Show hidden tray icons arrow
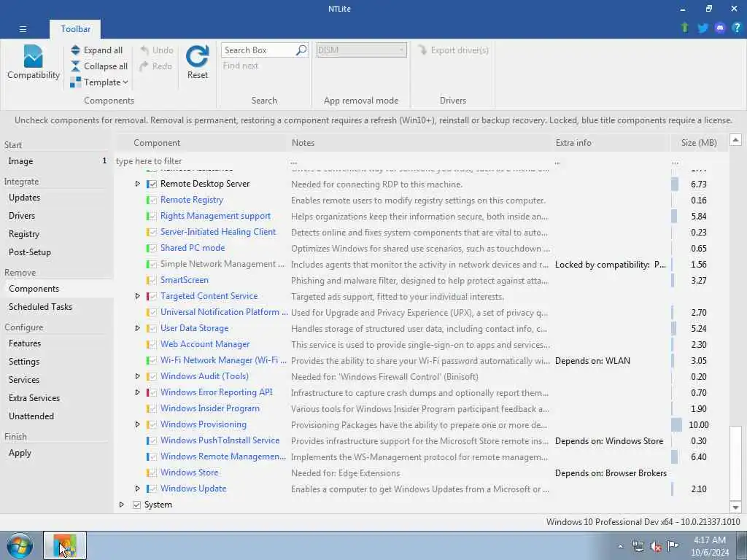Screen dimensions: 747x560 coord(620,547)
